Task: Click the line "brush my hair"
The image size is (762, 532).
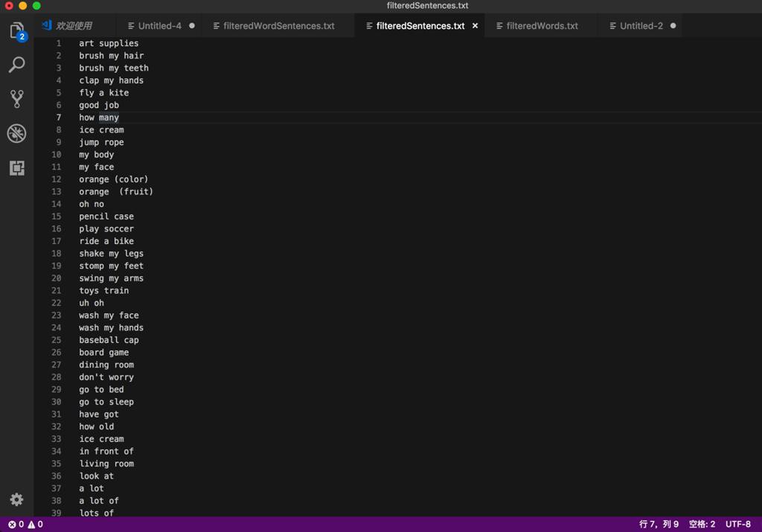Action: pos(112,56)
